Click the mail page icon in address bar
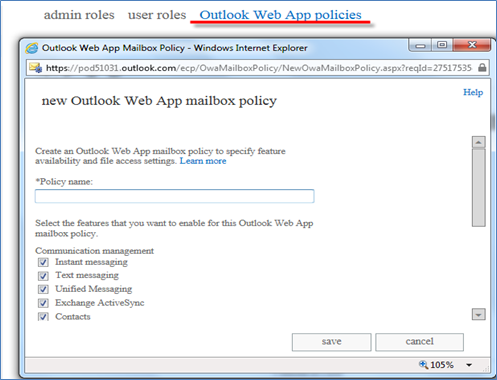Image resolution: width=497 pixels, height=380 pixels. tap(35, 68)
